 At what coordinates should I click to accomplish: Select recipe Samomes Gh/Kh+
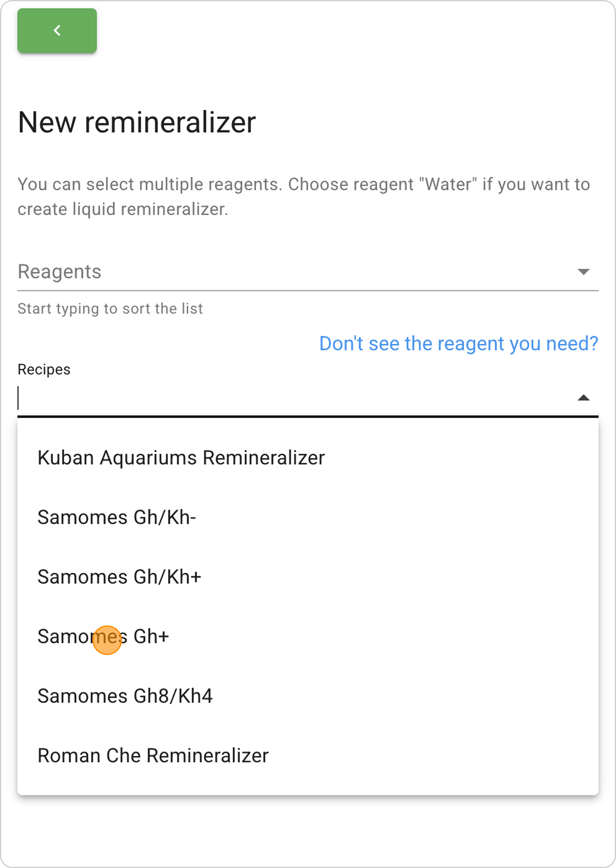click(120, 576)
